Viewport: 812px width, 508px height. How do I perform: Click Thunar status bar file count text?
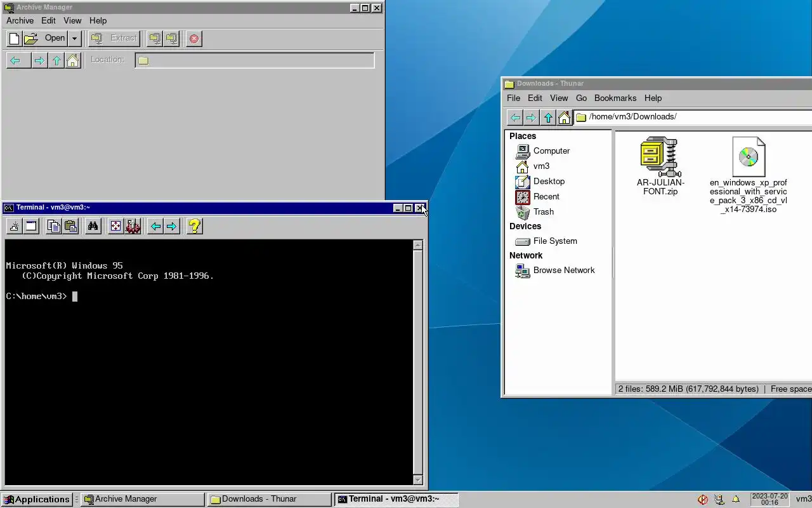coord(688,389)
